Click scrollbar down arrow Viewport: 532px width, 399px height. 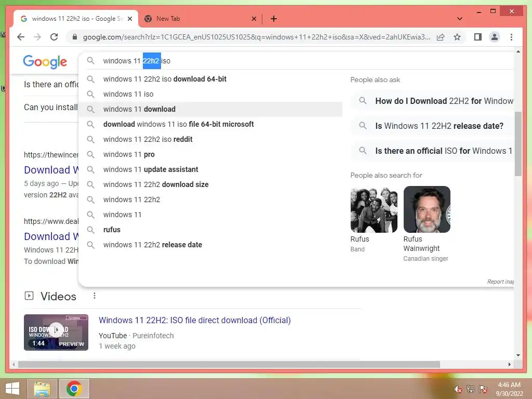pyautogui.click(x=518, y=355)
